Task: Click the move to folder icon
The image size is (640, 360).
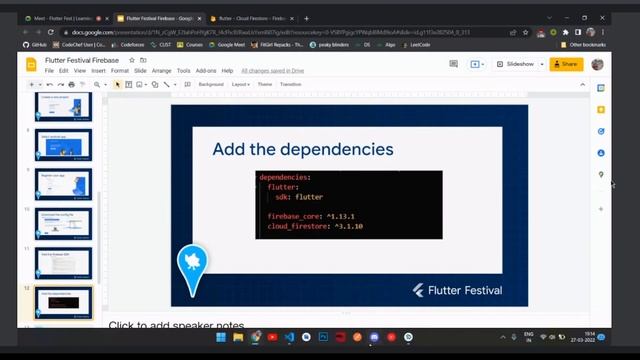Action: click(143, 60)
